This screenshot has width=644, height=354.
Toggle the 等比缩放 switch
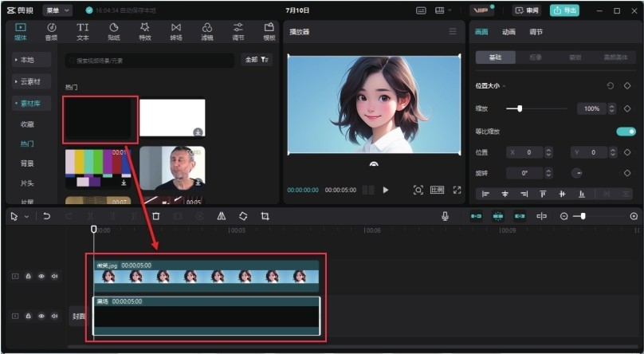pyautogui.click(x=626, y=132)
